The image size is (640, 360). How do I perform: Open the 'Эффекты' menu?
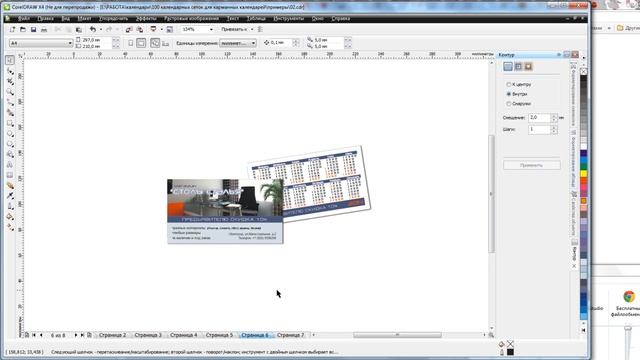pos(146,19)
